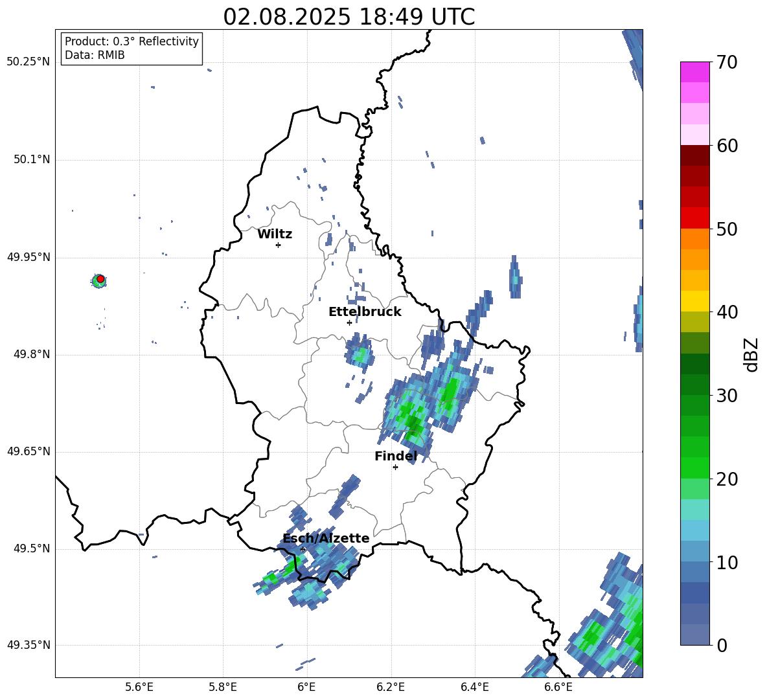This screenshot has width=767, height=700.
Task: Click the 20 value on the colorbar
Action: pyautogui.click(x=727, y=479)
